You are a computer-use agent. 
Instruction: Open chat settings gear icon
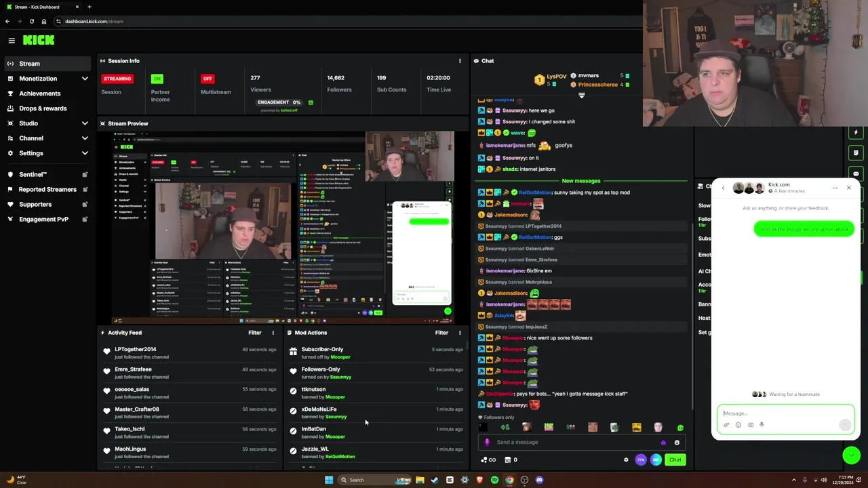(626, 460)
